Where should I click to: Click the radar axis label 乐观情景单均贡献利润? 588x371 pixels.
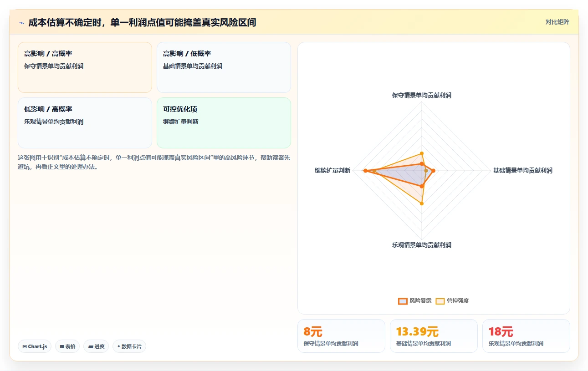click(422, 245)
